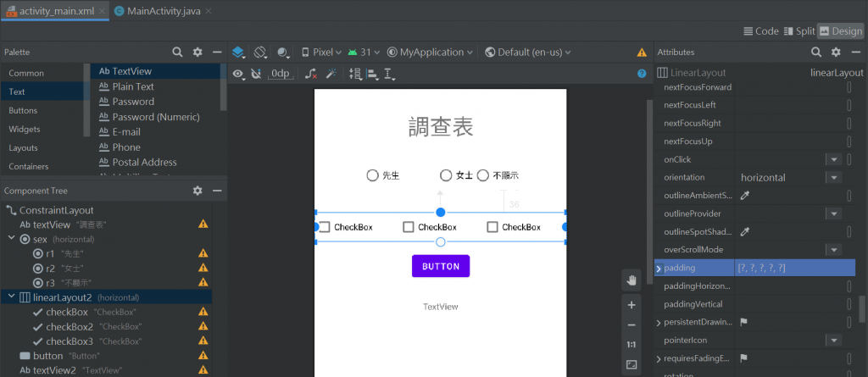Expand the padding attribute row
Viewport: 868px width, 377px height.
coord(659,268)
